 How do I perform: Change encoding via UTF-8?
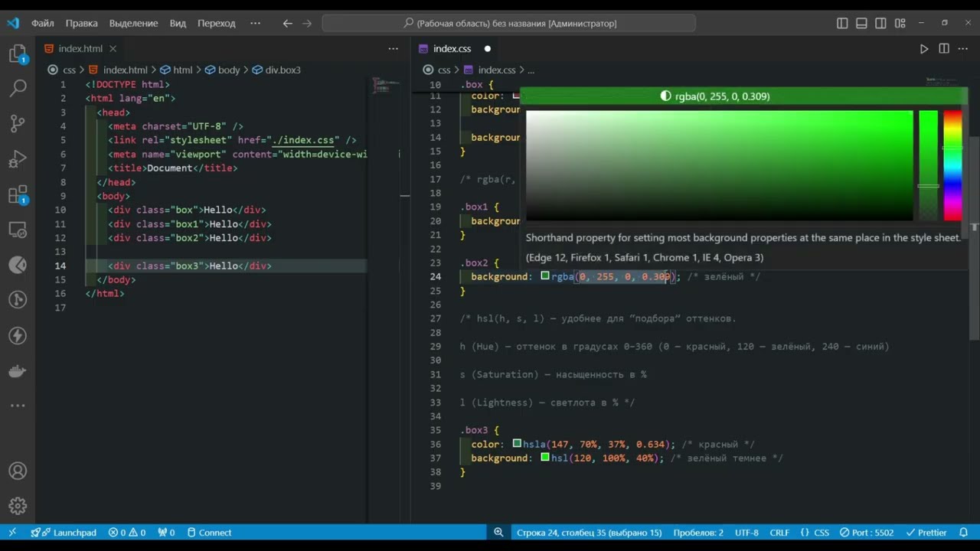[746, 533]
